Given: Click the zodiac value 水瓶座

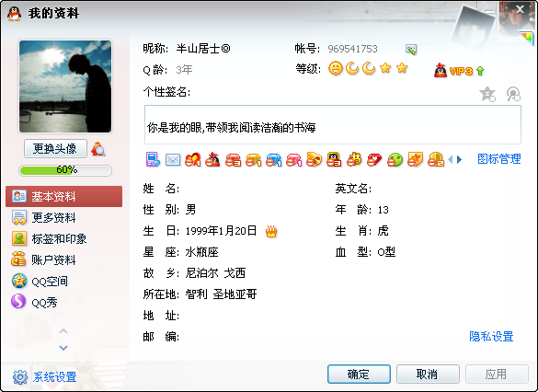Looking at the screenshot, I should 201,252.
